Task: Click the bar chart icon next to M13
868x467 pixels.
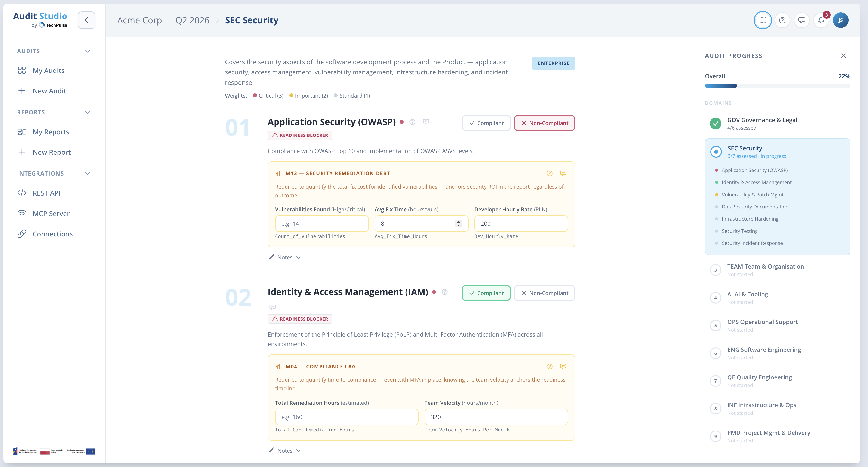Action: click(278, 173)
